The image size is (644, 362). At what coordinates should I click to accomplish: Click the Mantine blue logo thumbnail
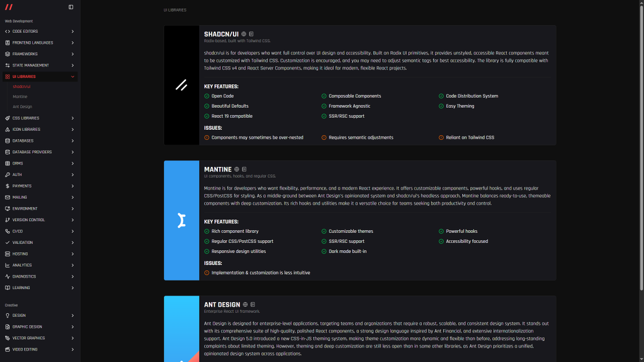coord(181,220)
